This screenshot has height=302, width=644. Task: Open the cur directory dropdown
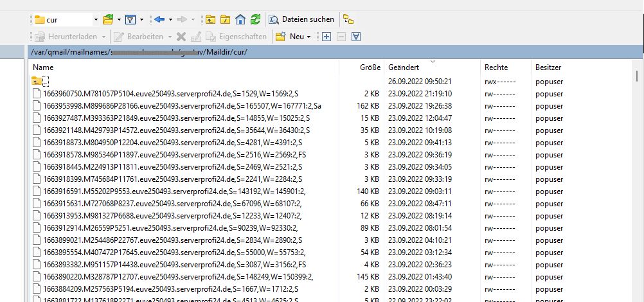click(x=96, y=19)
